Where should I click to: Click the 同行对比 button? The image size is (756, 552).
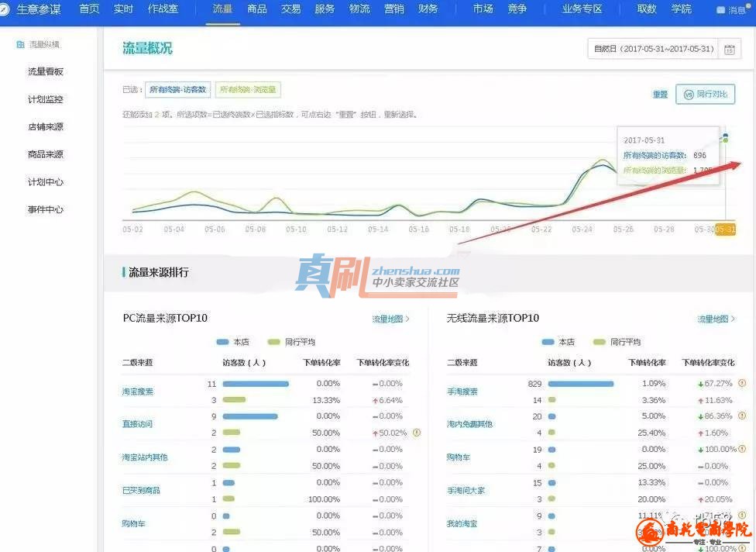point(706,94)
